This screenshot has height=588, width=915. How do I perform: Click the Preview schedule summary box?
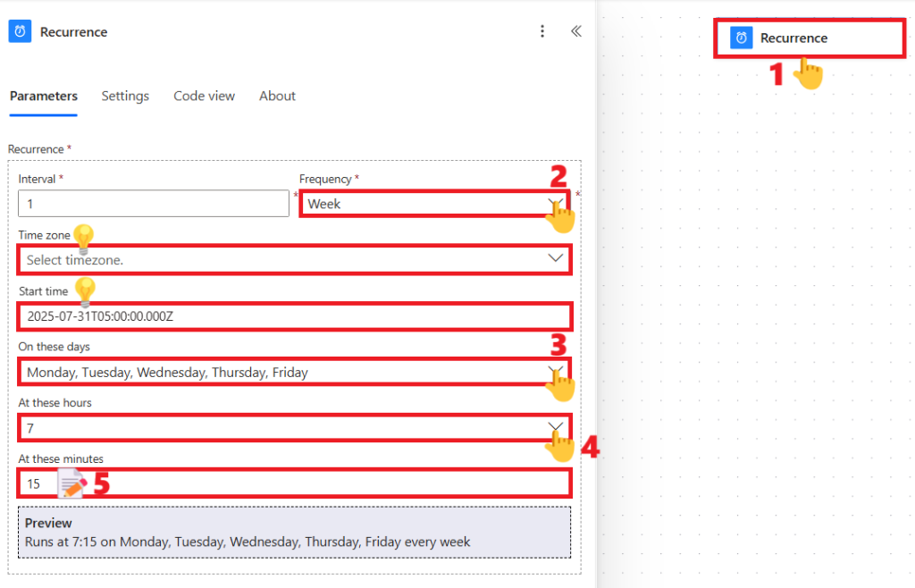pyautogui.click(x=294, y=533)
